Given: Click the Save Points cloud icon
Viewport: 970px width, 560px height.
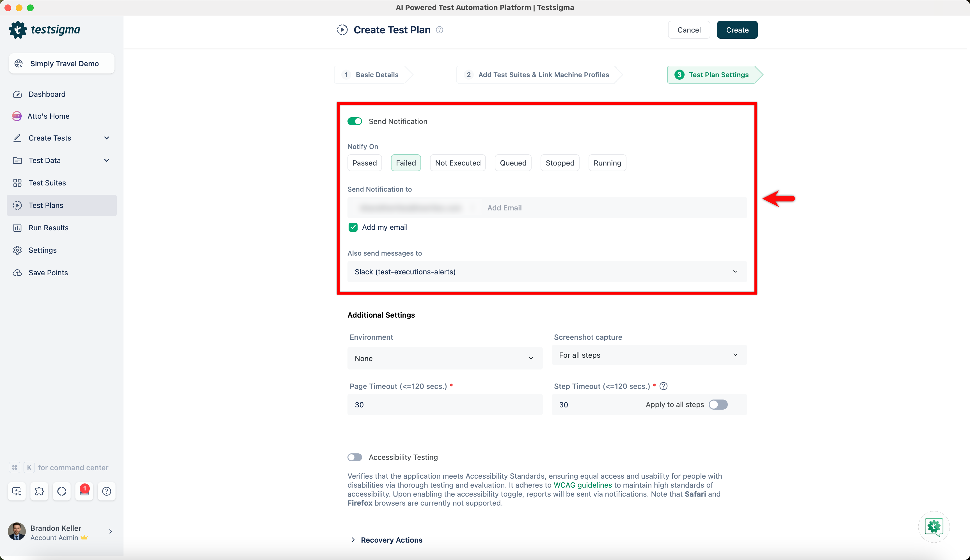Looking at the screenshot, I should (17, 273).
